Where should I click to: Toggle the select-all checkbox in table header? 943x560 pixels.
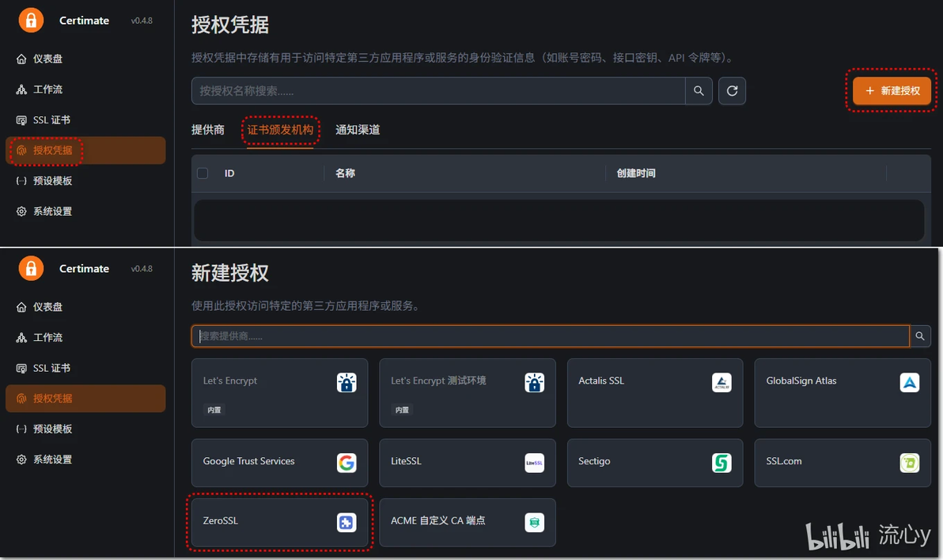pos(203,173)
